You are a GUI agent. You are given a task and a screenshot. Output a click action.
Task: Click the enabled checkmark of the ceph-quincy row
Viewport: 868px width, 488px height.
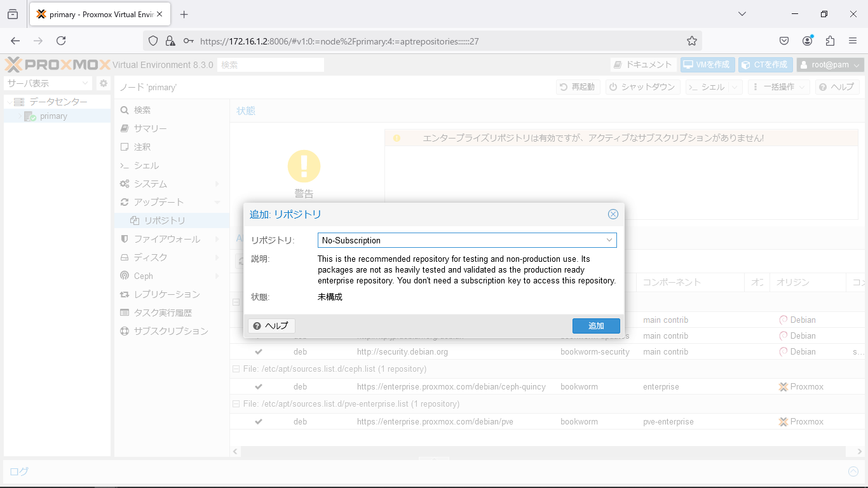click(259, 387)
